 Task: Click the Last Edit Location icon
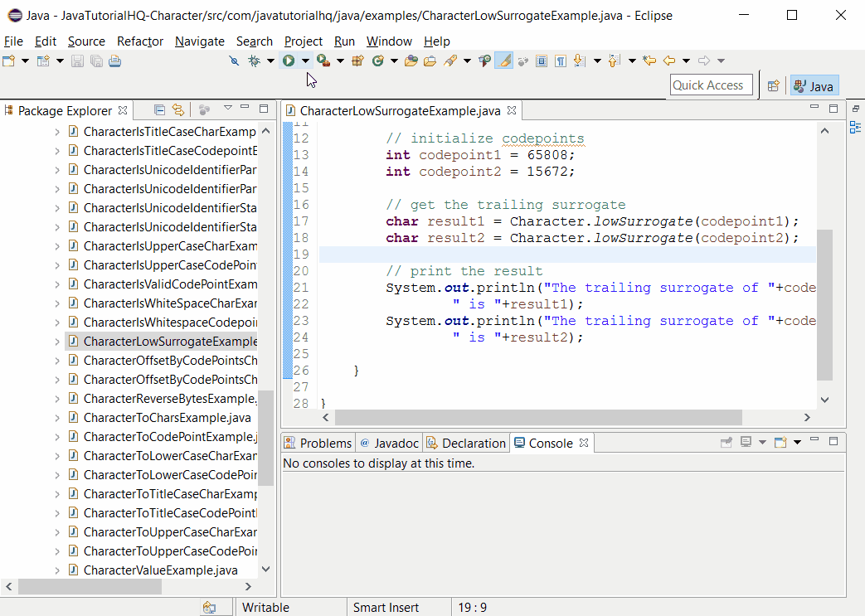[x=650, y=61]
